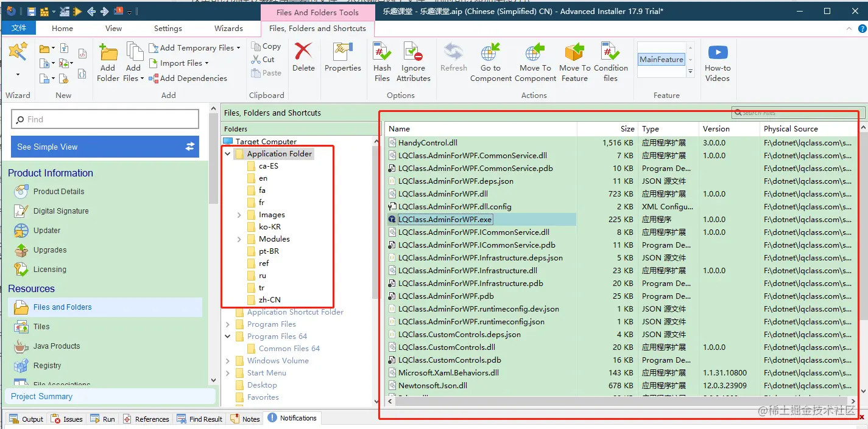Sort the file list by Version column
The height and width of the screenshot is (429, 868).
click(729, 128)
